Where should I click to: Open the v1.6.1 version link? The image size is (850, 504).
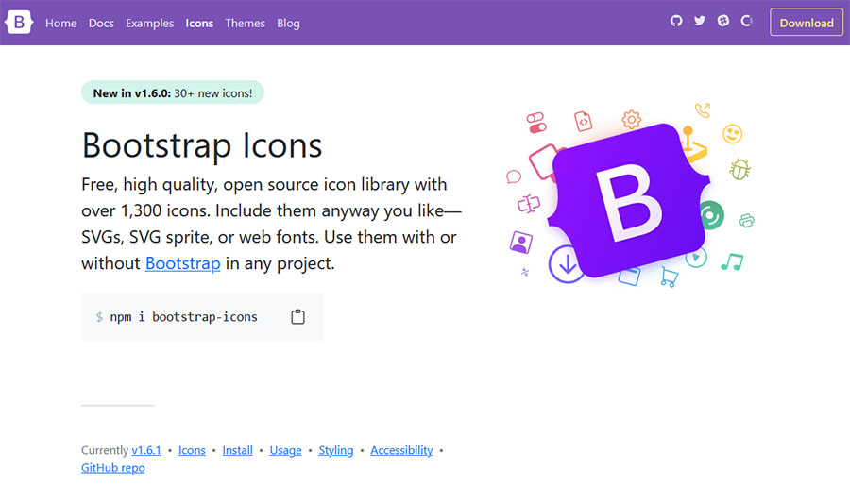(x=146, y=450)
